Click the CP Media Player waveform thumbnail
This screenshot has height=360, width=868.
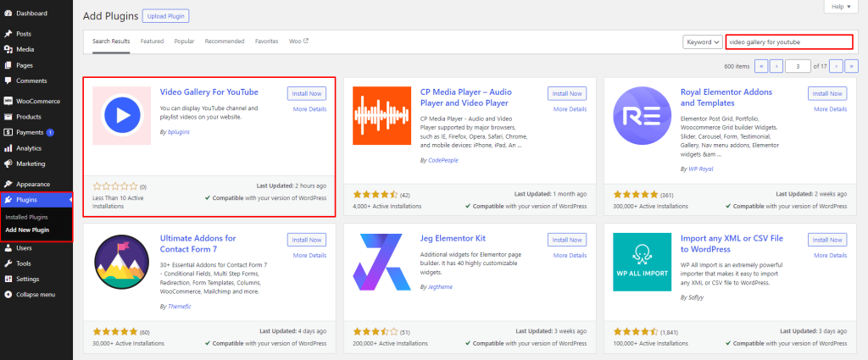(x=382, y=115)
